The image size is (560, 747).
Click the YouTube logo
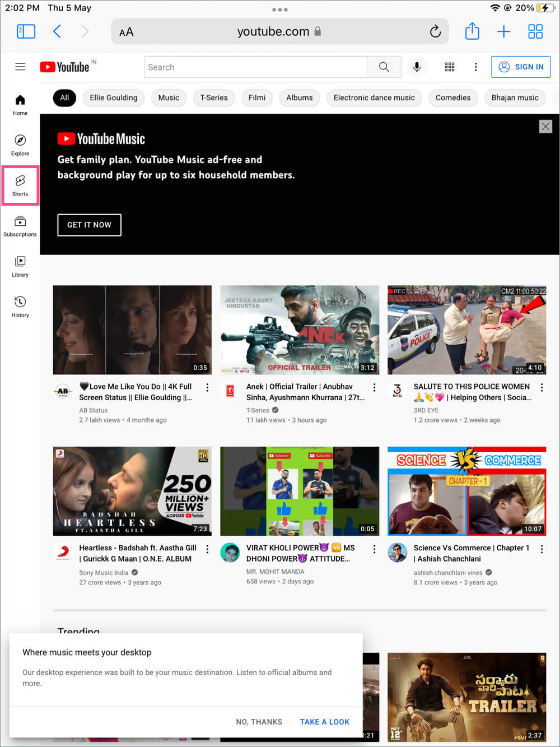(x=65, y=67)
